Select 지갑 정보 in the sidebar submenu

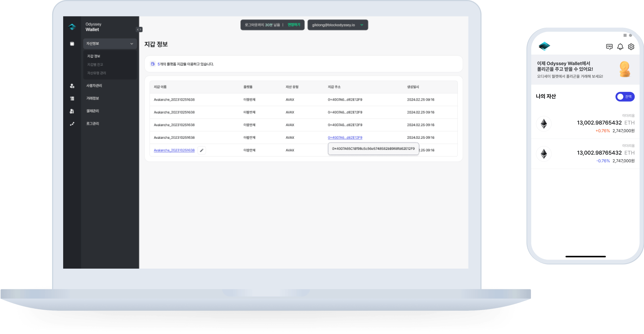pos(94,56)
